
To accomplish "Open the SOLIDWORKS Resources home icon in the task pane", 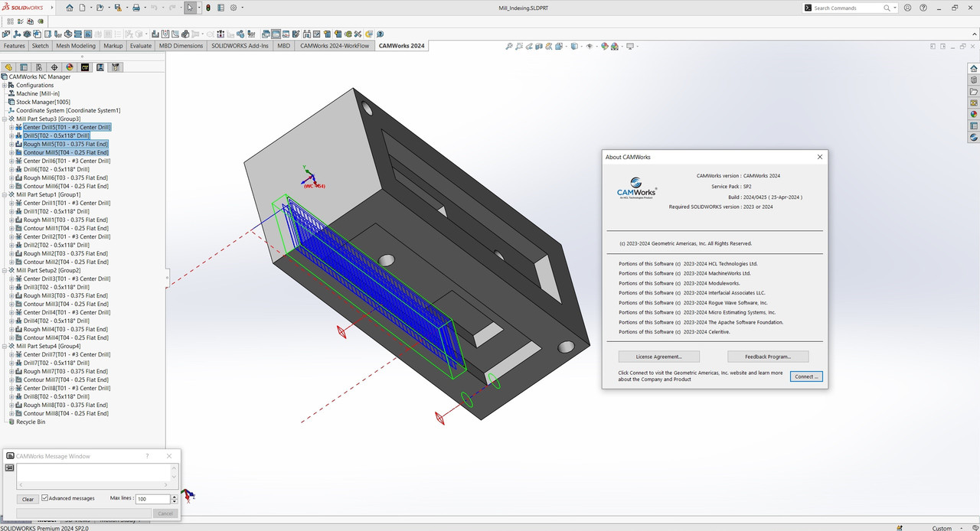I will (974, 68).
